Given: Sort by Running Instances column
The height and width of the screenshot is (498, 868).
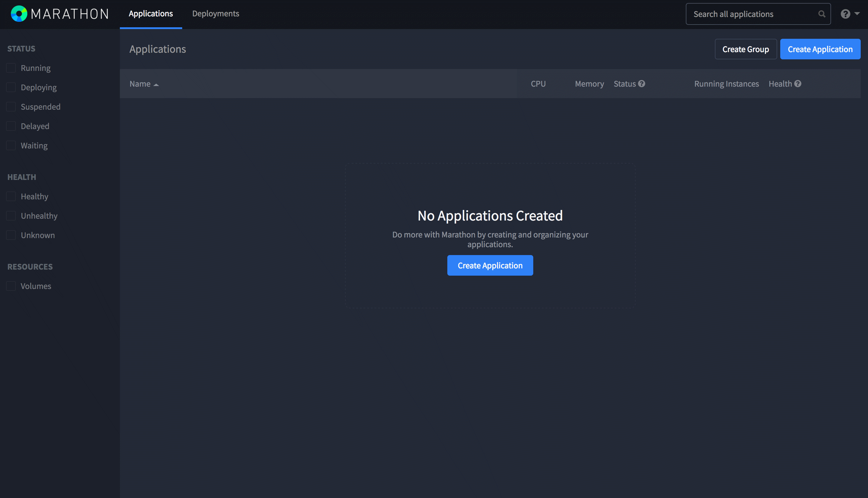Looking at the screenshot, I should [727, 84].
